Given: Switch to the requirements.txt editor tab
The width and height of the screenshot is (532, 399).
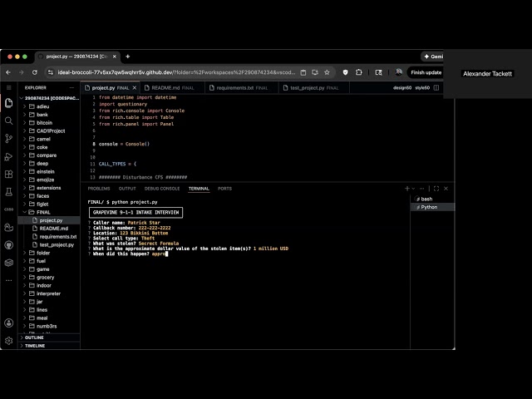Looking at the screenshot, I should point(242,87).
